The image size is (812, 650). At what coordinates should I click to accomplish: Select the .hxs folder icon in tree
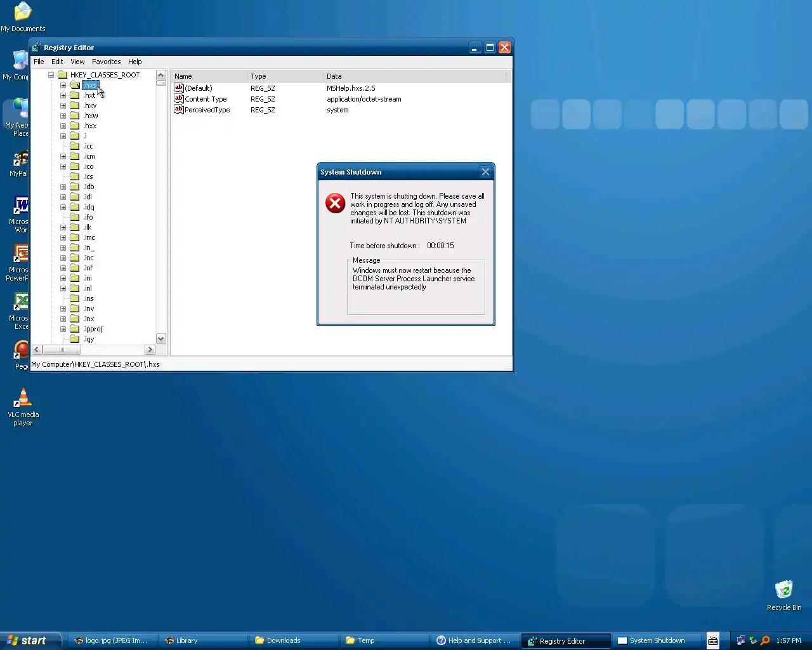[x=75, y=85]
